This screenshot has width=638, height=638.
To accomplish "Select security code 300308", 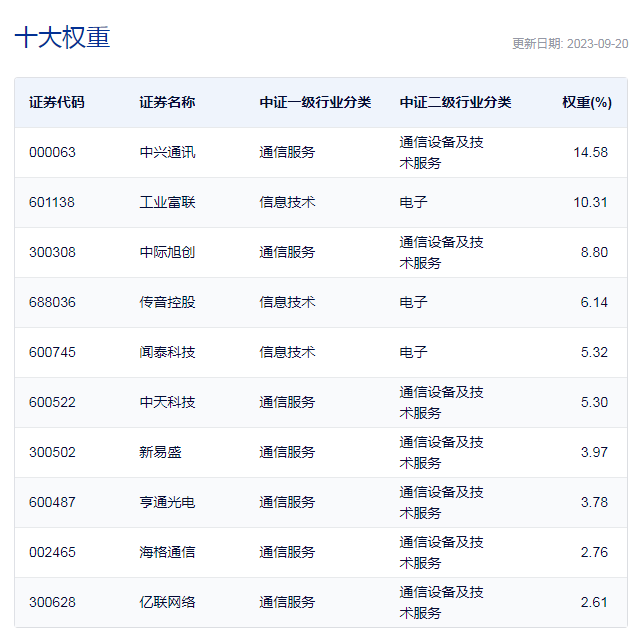I will click(x=52, y=252).
